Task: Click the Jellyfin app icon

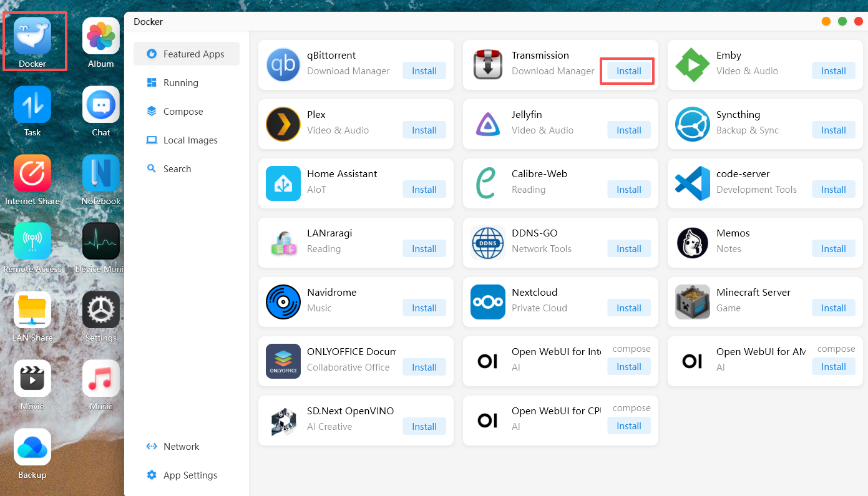Action: point(488,124)
